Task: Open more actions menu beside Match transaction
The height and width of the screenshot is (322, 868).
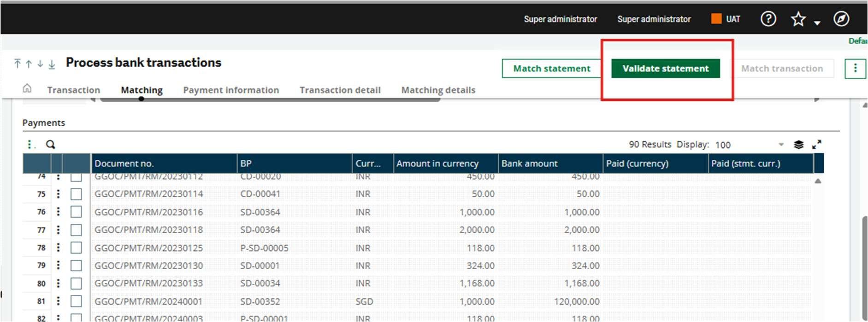Action: pyautogui.click(x=855, y=69)
